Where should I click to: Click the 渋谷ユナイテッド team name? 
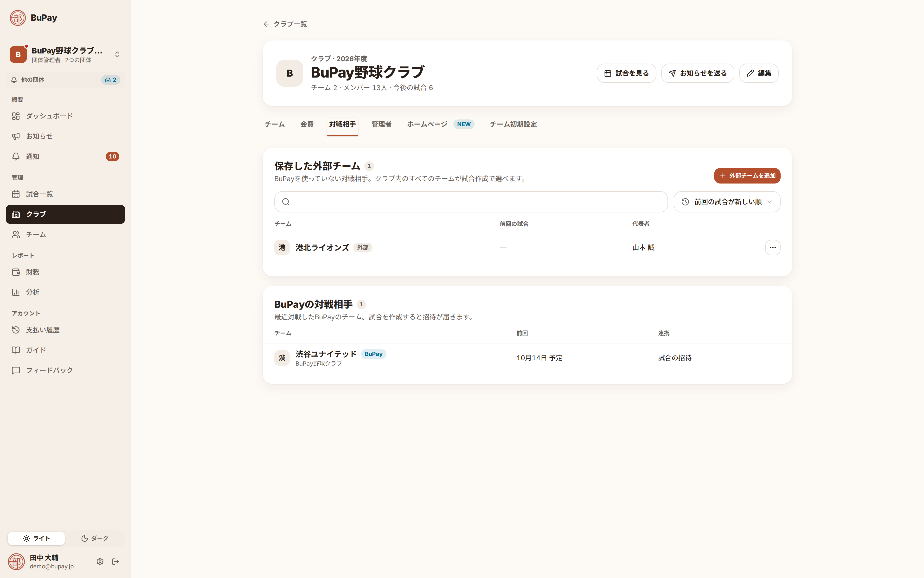[326, 354]
